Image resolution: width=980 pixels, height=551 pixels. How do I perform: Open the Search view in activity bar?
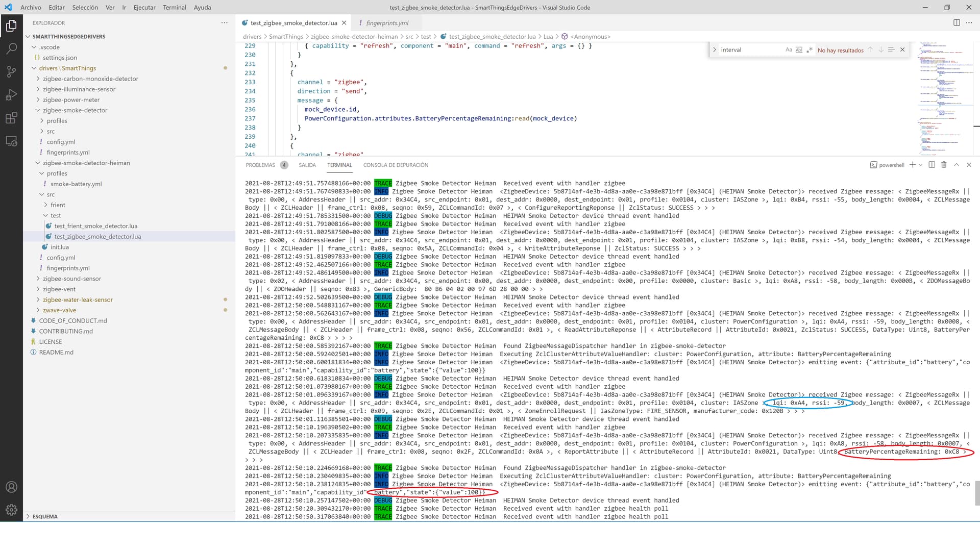(x=11, y=48)
